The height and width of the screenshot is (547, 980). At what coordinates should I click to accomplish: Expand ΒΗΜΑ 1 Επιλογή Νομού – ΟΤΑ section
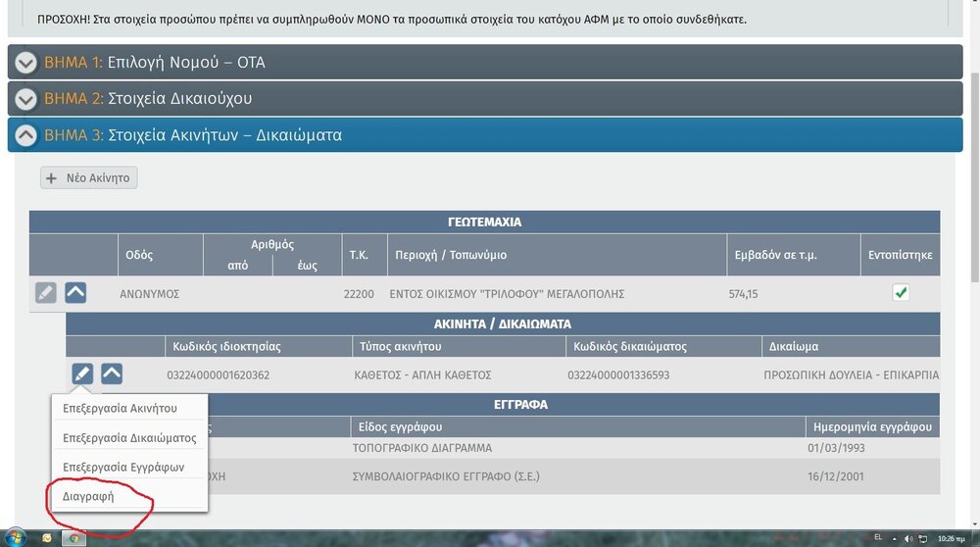click(x=26, y=63)
